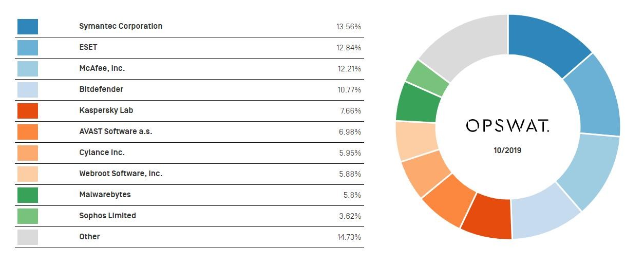Select the 10/2019 date label
The image size is (644, 266).
[x=508, y=151]
